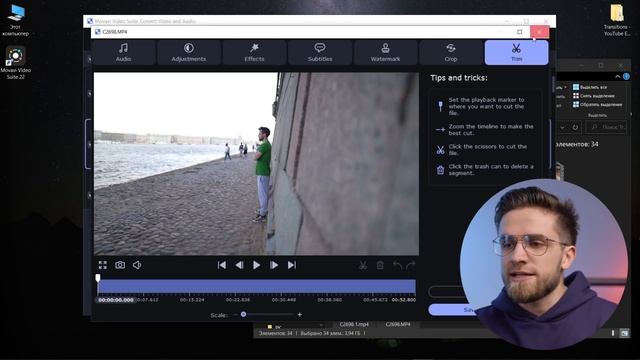This screenshot has width=640, height=360.
Task: Step forward one frame
Action: [274, 265]
